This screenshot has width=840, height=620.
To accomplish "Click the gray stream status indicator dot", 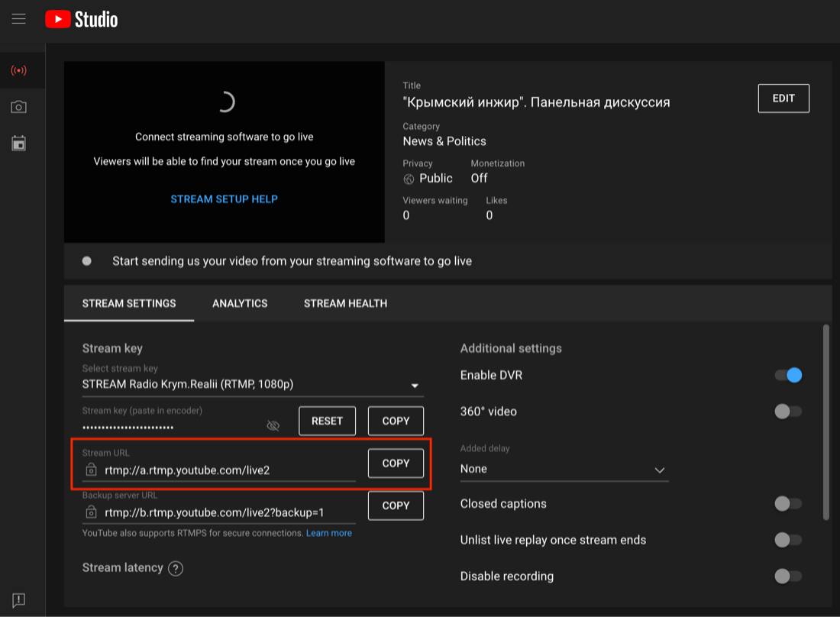I will click(87, 261).
